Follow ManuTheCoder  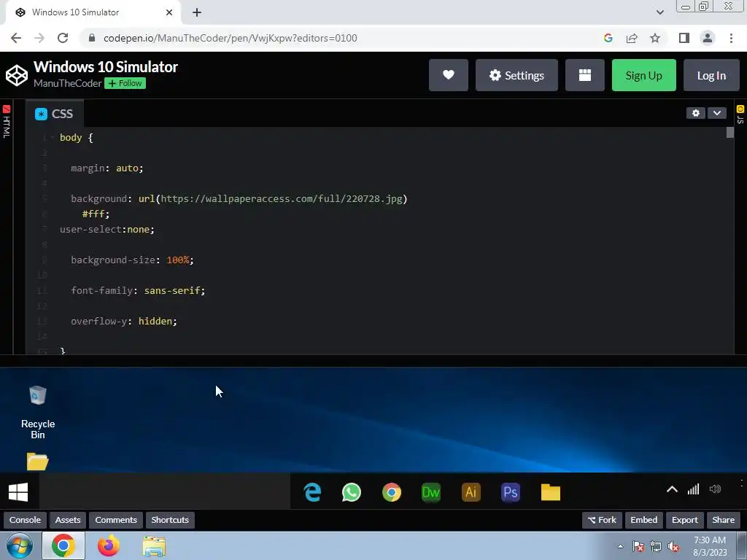(x=125, y=83)
